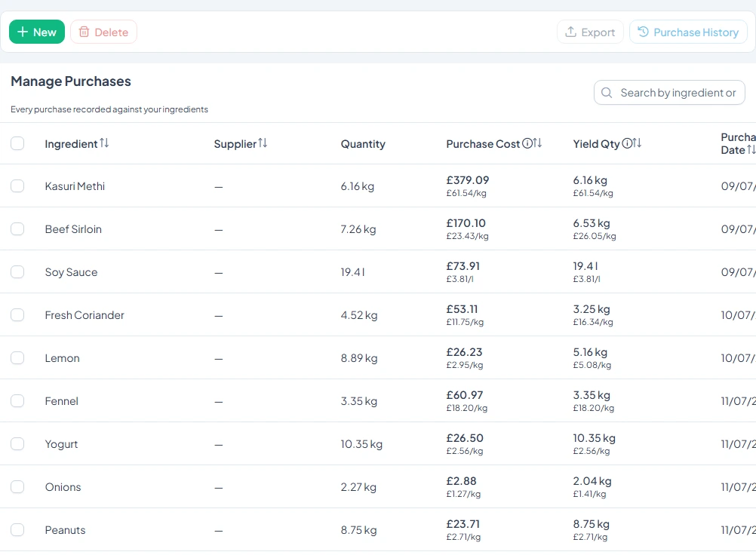Image resolution: width=756 pixels, height=558 pixels.
Task: Sort by Supplier column arrows
Action: (x=263, y=143)
